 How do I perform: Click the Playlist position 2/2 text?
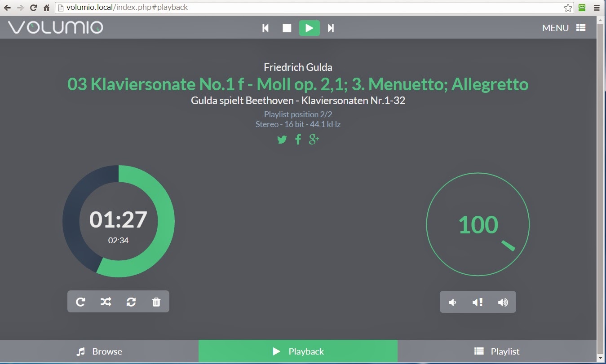point(298,114)
